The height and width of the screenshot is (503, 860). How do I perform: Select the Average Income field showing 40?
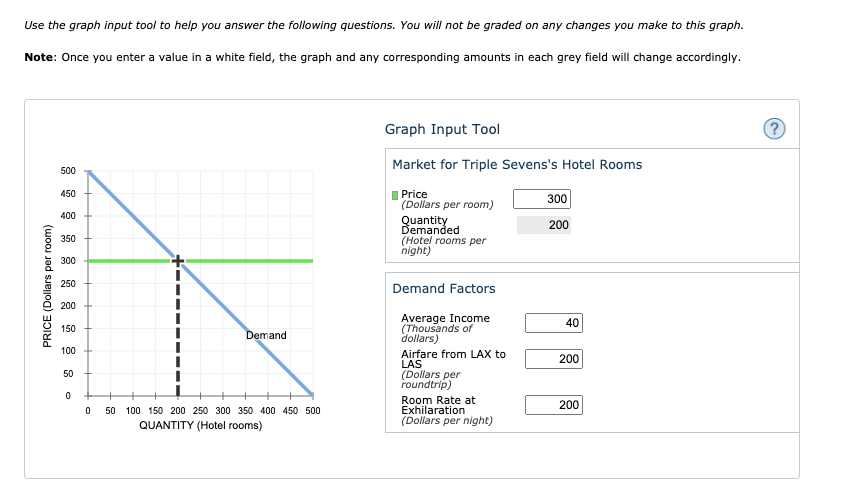coord(553,323)
